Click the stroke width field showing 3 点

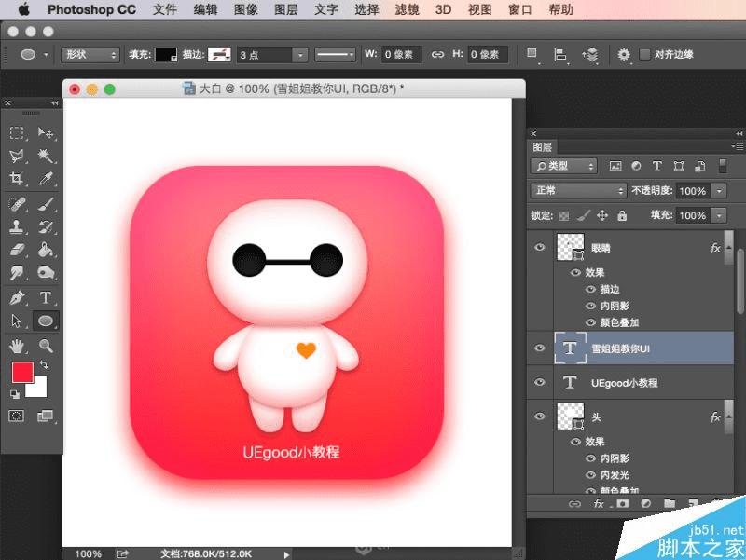coord(263,55)
